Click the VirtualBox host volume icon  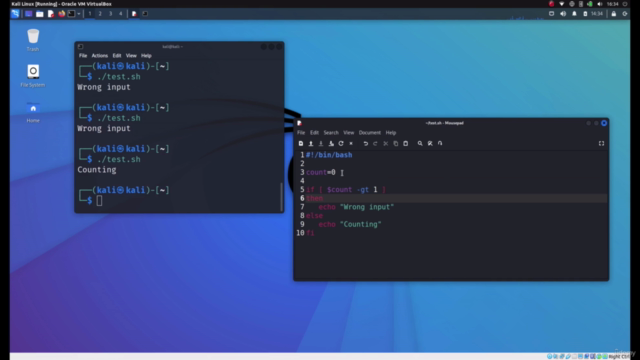600,4
